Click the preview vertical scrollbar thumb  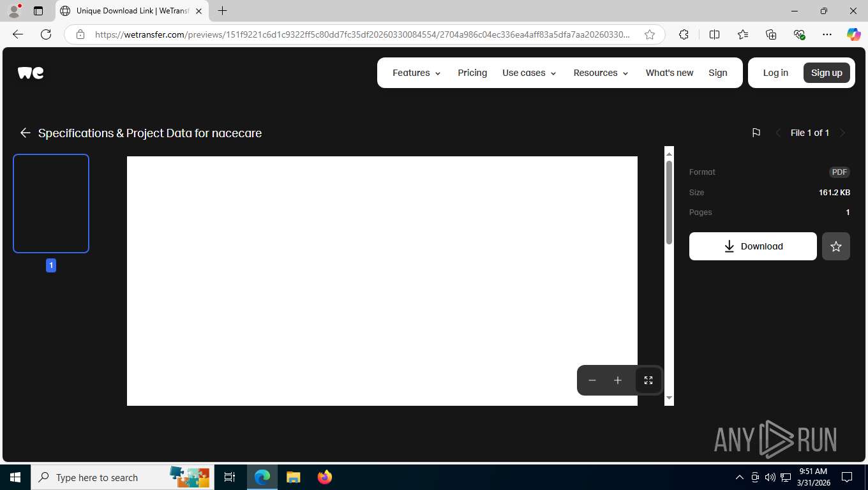669,202
